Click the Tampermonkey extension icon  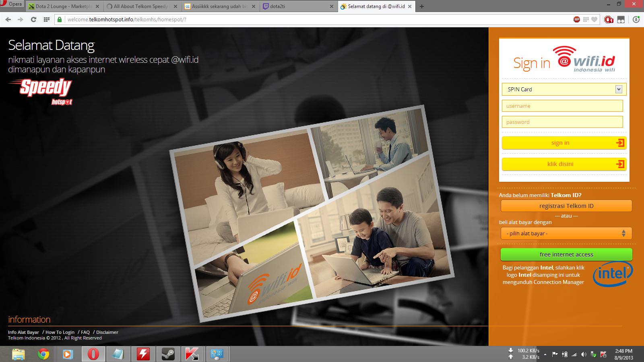pos(621,19)
